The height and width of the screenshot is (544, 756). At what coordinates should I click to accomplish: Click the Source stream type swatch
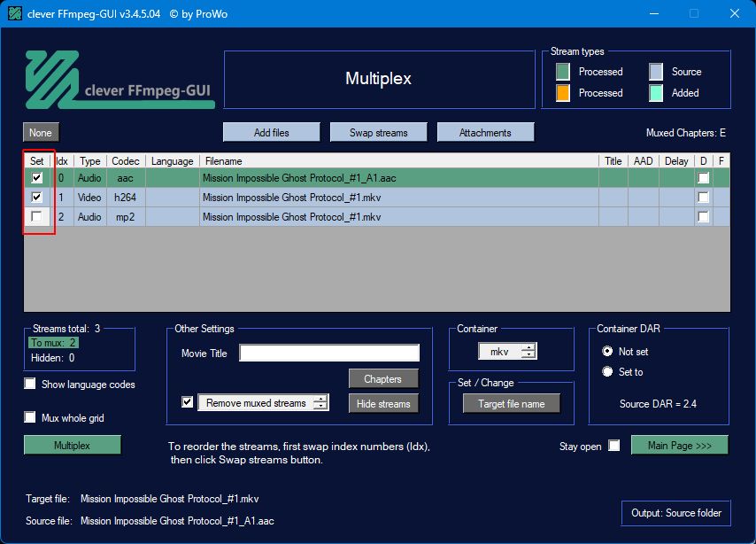[x=656, y=72]
